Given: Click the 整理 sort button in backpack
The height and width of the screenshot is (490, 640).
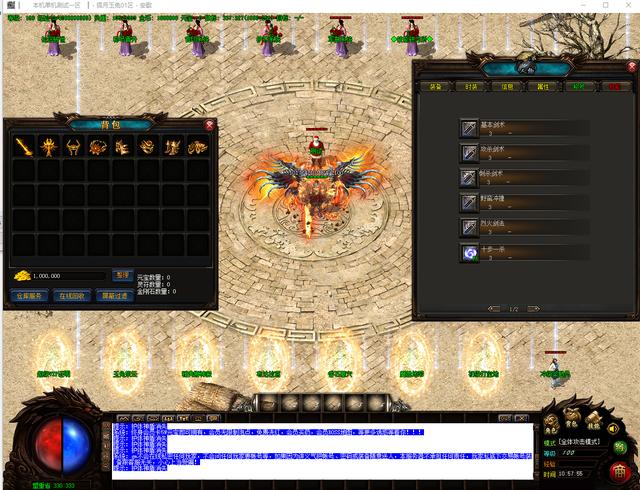Looking at the screenshot, I should (x=122, y=275).
